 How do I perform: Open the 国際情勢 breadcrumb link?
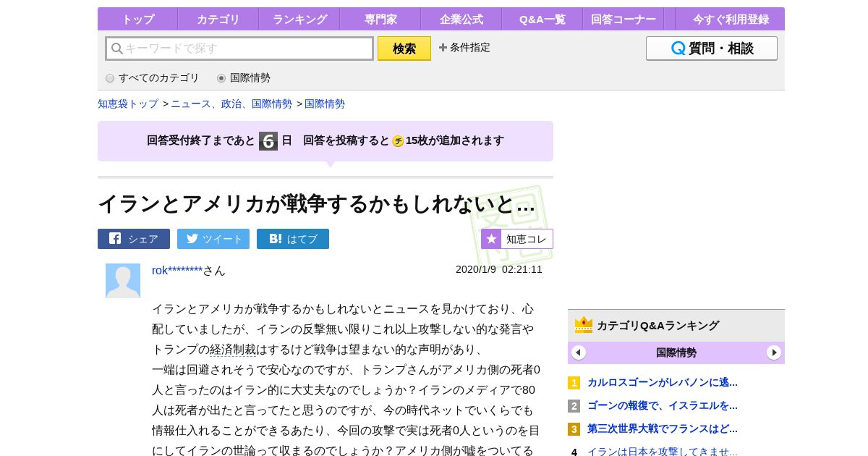click(325, 104)
